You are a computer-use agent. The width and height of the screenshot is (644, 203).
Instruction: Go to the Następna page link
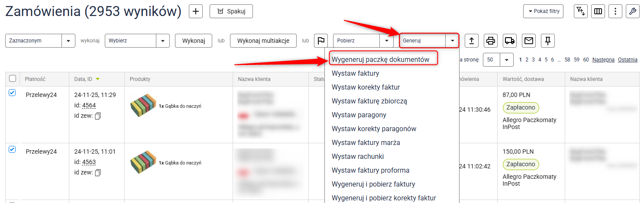tap(603, 60)
